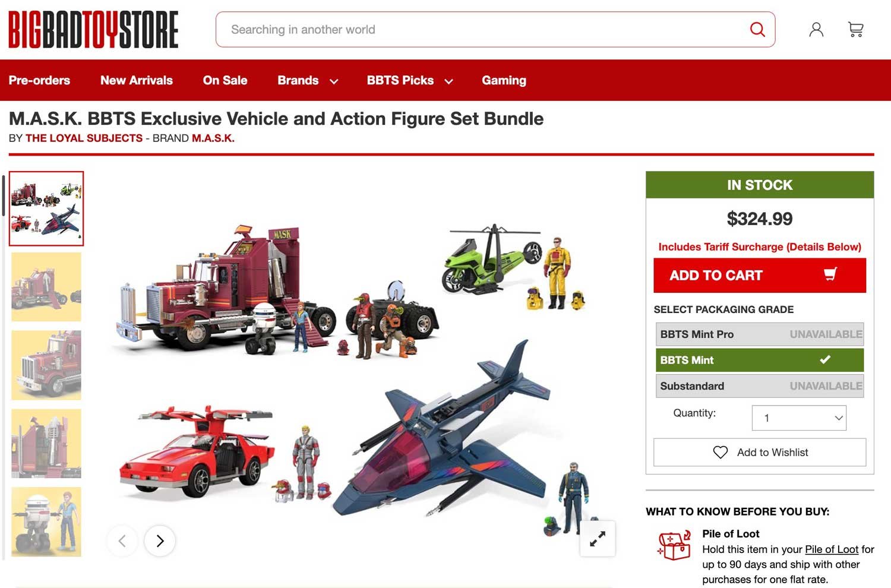Select the Substandard packaging grade
The image size is (891, 588).
[x=760, y=386]
